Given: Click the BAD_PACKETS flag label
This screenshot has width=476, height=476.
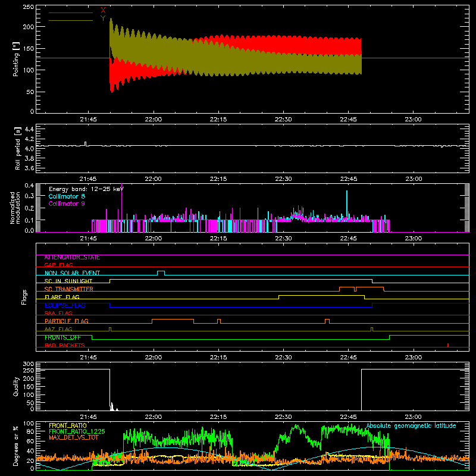Looking at the screenshot, I should 65,345.
